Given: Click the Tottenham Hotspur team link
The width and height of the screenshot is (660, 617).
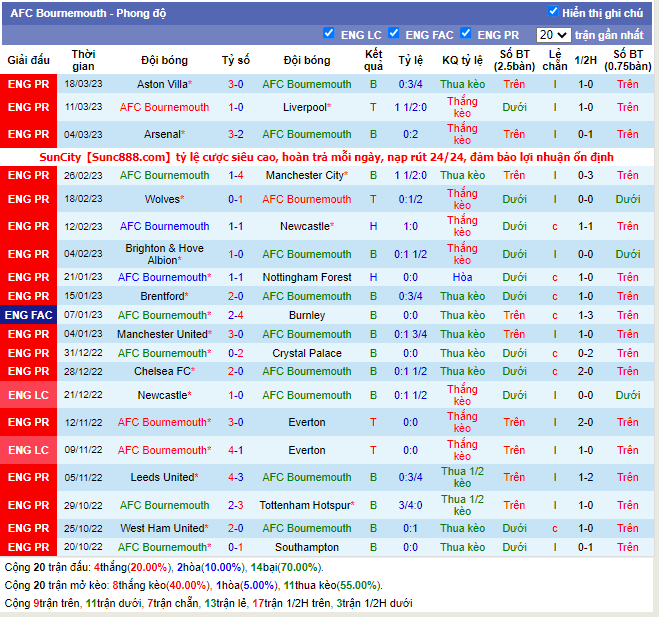Looking at the screenshot, I should pos(304,505).
